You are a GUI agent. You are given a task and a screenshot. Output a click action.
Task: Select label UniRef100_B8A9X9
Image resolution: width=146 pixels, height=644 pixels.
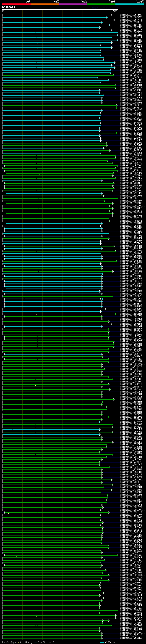point(131,88)
